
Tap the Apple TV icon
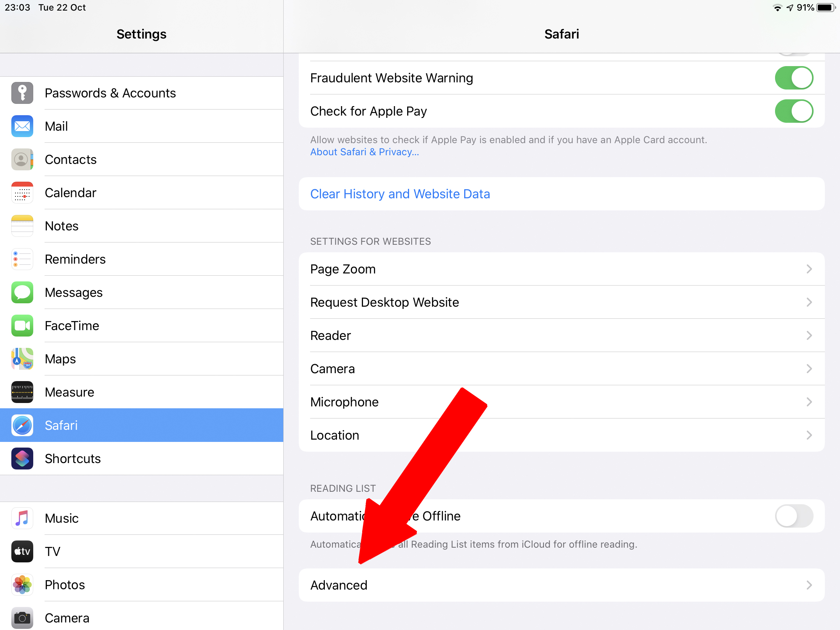pos(22,551)
